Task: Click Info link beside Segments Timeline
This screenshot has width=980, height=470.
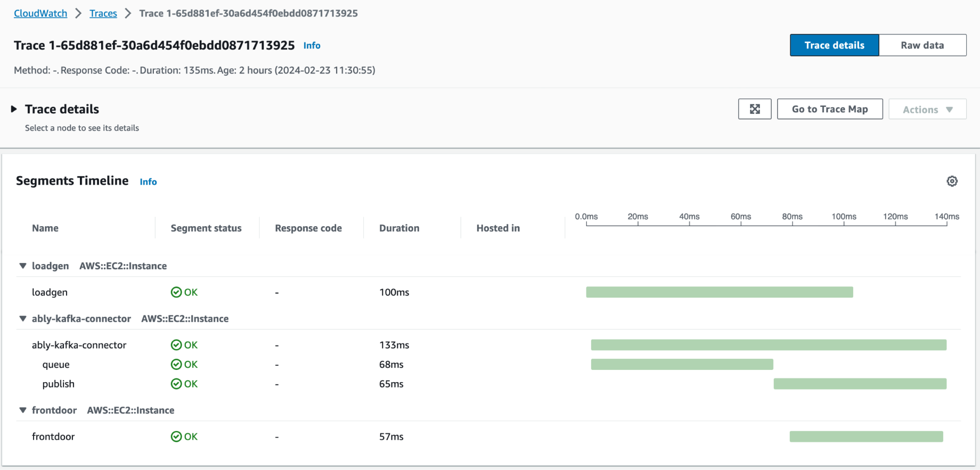Action: (x=148, y=182)
